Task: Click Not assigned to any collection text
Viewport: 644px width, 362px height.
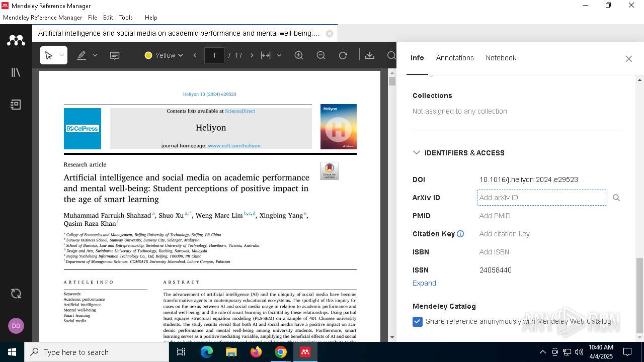Action: 460,111
